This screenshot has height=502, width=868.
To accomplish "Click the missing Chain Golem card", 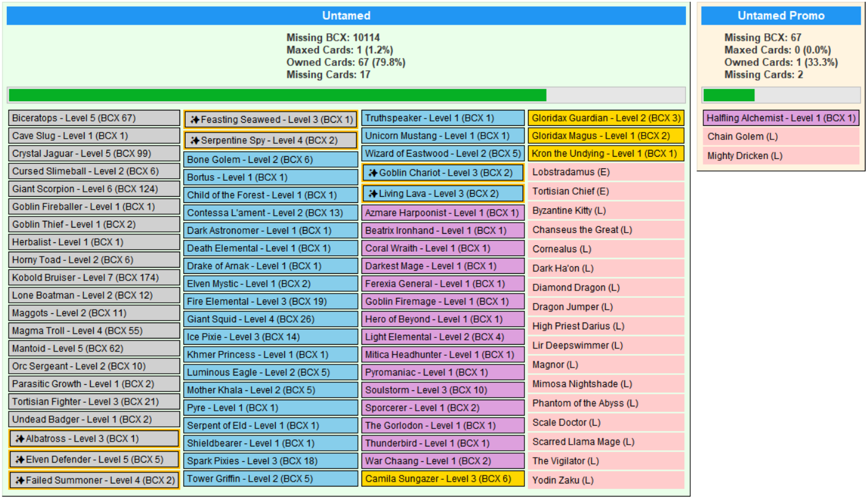I will pyautogui.click(x=780, y=136).
